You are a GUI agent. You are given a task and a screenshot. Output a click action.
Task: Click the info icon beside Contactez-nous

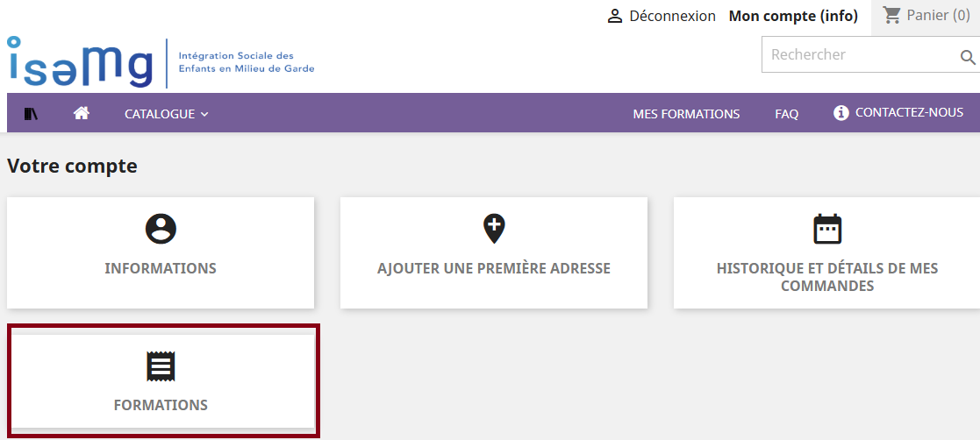[x=841, y=112]
